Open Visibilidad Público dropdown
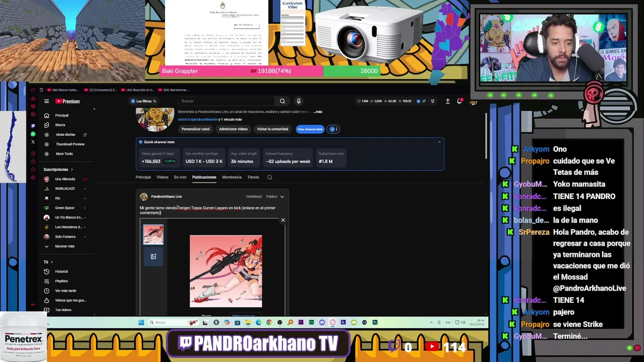 pos(275,197)
